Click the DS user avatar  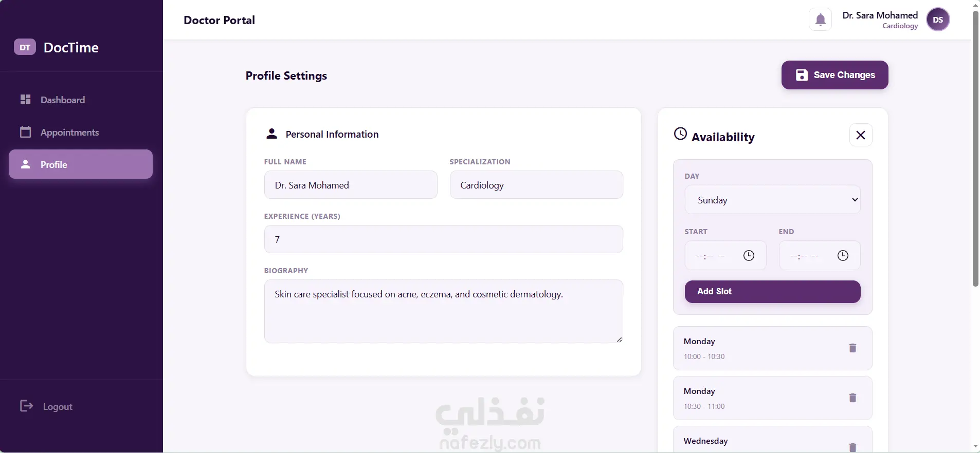[x=938, y=20]
